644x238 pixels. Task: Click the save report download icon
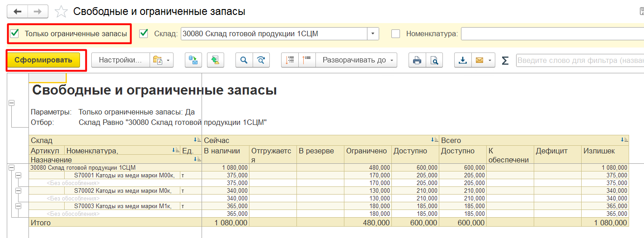pyautogui.click(x=462, y=60)
